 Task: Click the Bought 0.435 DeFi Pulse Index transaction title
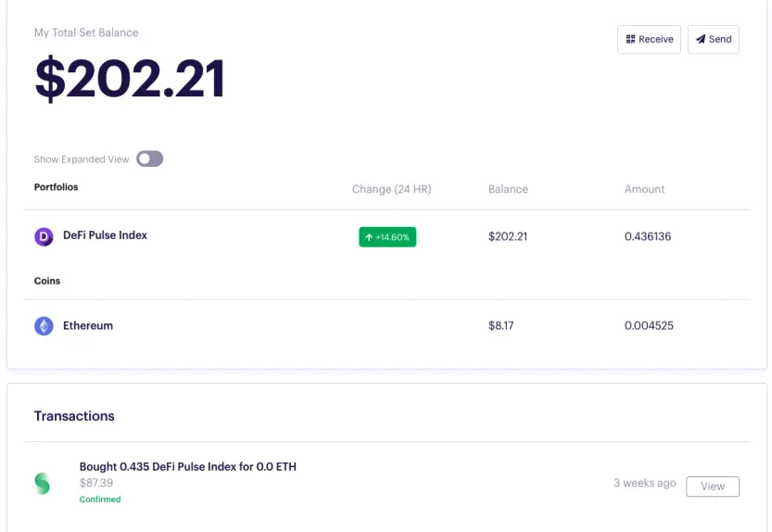(187, 466)
